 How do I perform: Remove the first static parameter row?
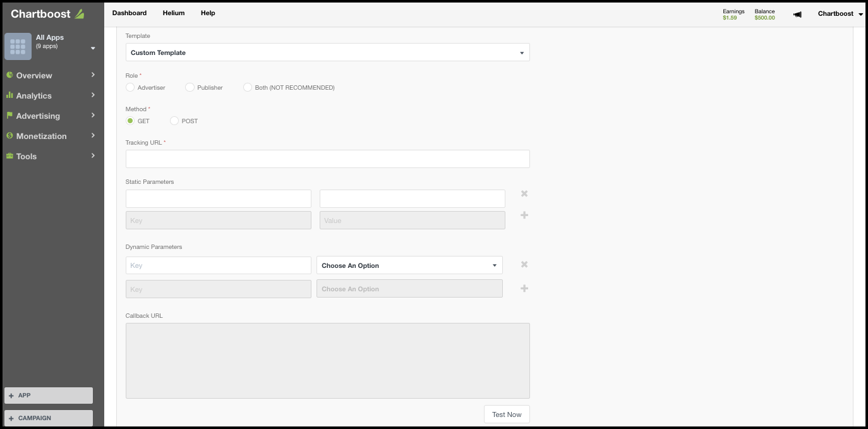[524, 194]
